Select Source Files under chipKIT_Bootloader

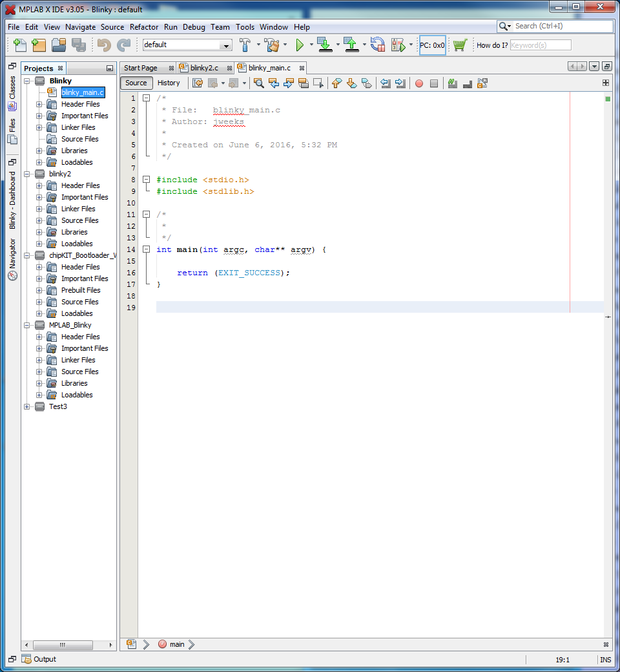pos(79,302)
